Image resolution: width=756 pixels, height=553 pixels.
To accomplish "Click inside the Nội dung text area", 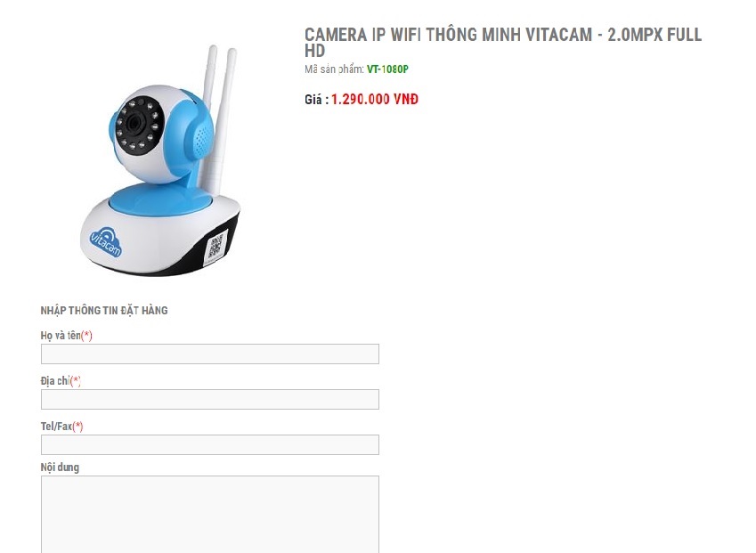I will coord(210,515).
